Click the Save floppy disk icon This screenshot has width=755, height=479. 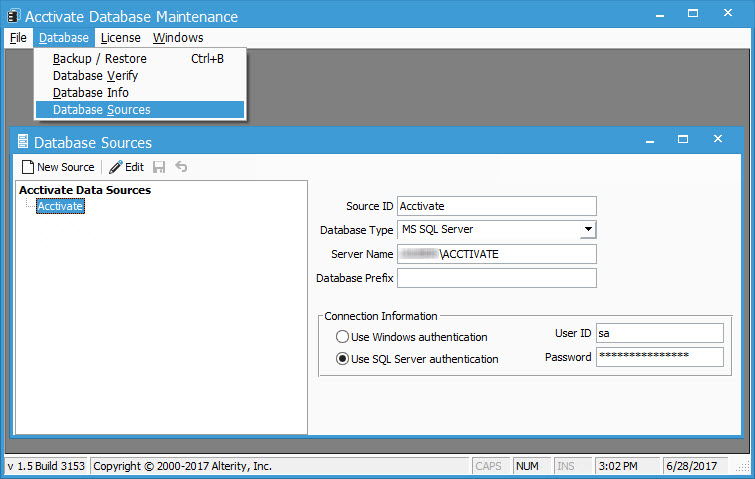(159, 167)
